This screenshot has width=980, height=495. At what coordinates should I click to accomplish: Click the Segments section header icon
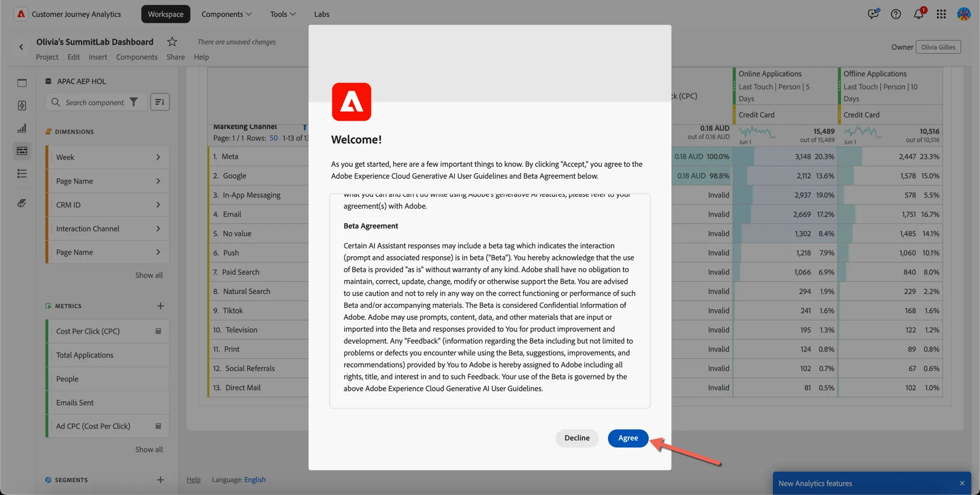click(x=48, y=480)
